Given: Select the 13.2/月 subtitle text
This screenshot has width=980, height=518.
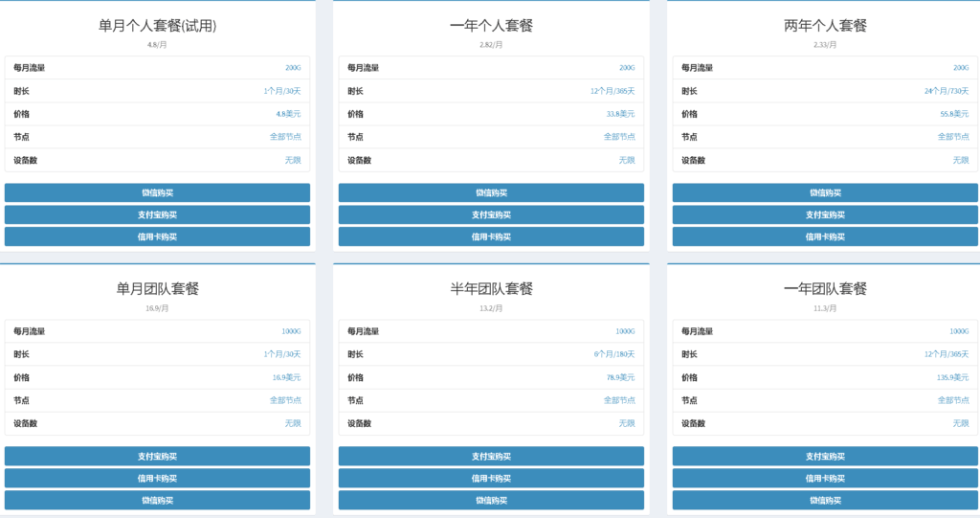Looking at the screenshot, I should pyautogui.click(x=491, y=308).
